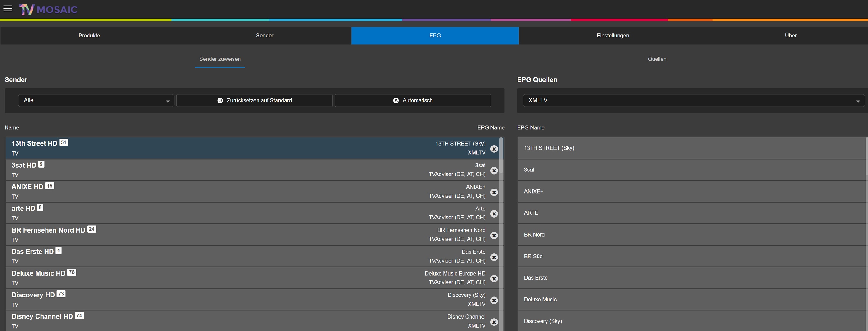Choose Deluxe Music in EPG sources list

[x=692, y=299]
